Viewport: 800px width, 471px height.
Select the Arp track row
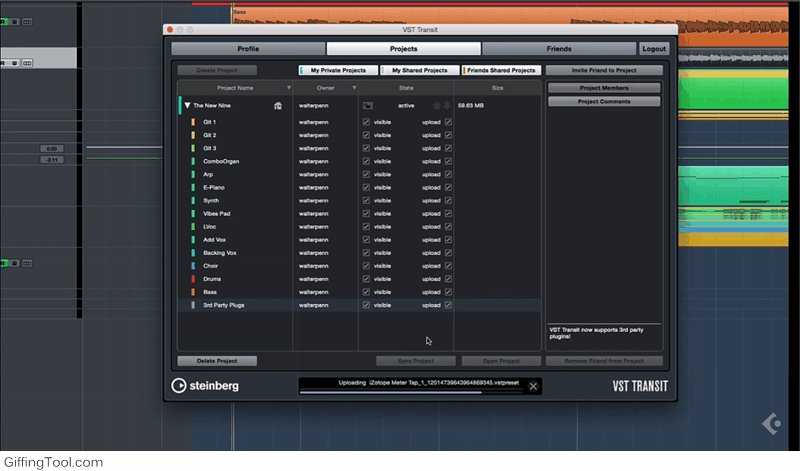[x=359, y=175]
